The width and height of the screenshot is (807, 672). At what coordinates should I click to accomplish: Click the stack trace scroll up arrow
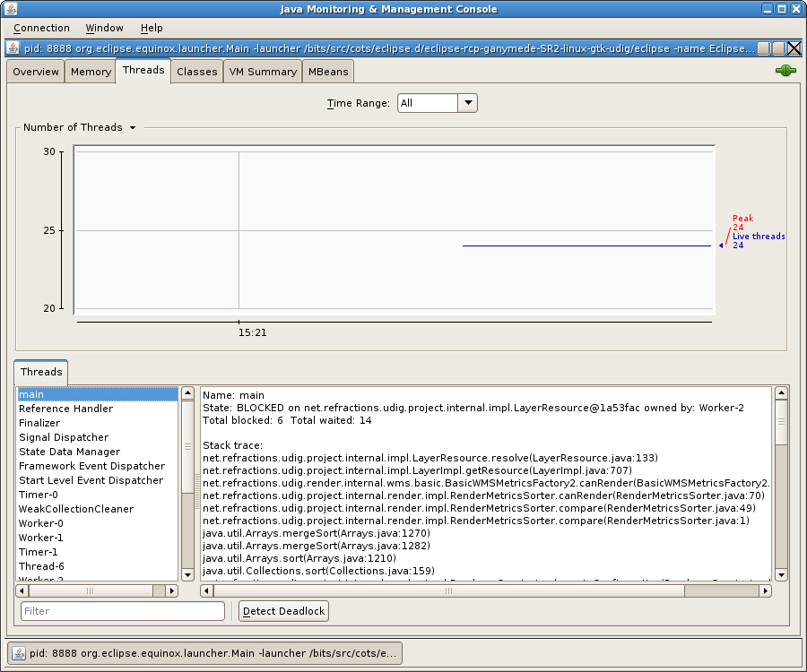tap(781, 393)
